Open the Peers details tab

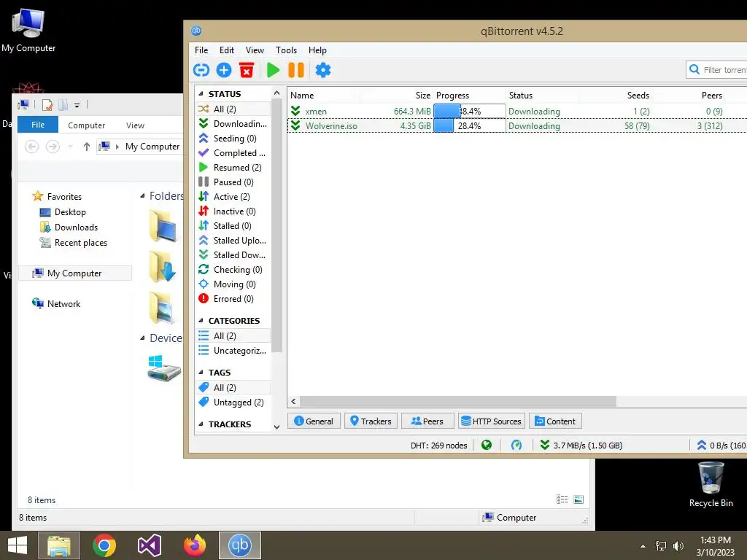tap(427, 421)
